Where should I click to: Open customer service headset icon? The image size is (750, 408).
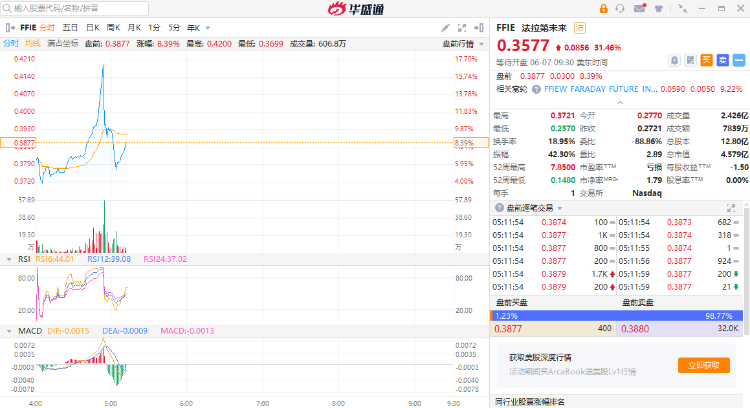[x=622, y=8]
